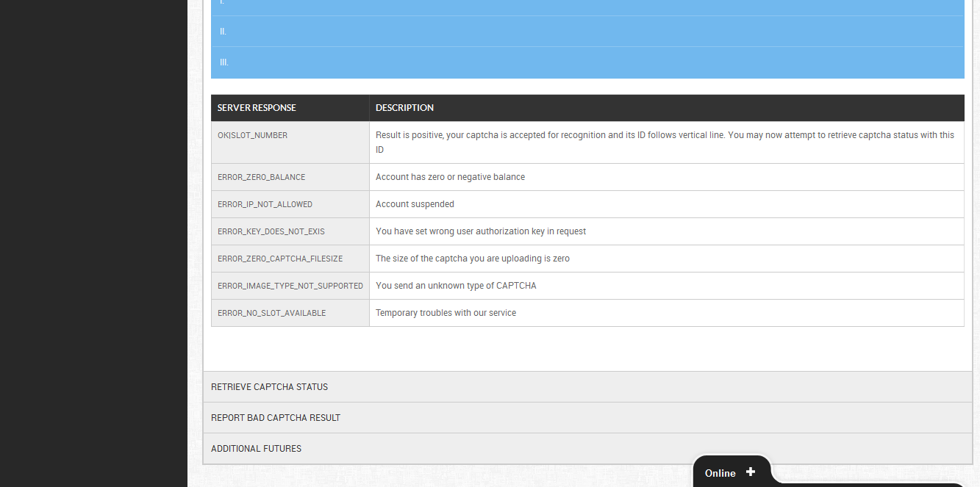
Task: Click the 'Account suspended' description
Action: tap(415, 204)
